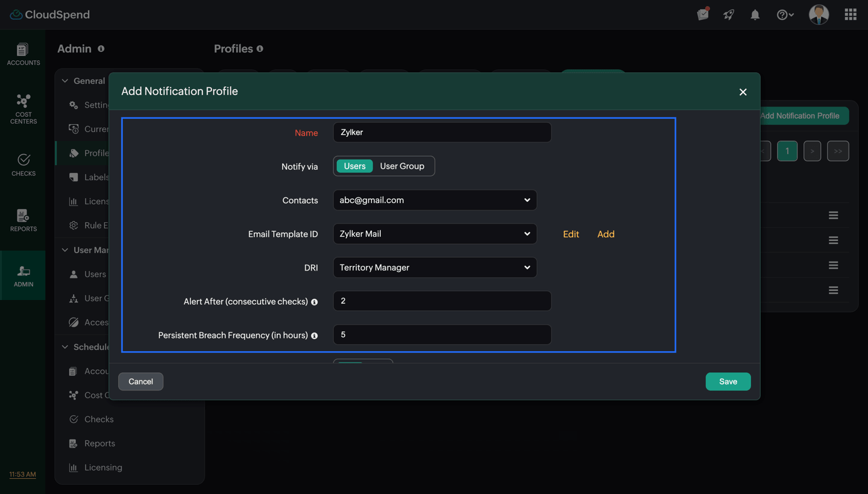Go to page 1 in pagination
The height and width of the screenshot is (494, 868).
[x=787, y=151]
